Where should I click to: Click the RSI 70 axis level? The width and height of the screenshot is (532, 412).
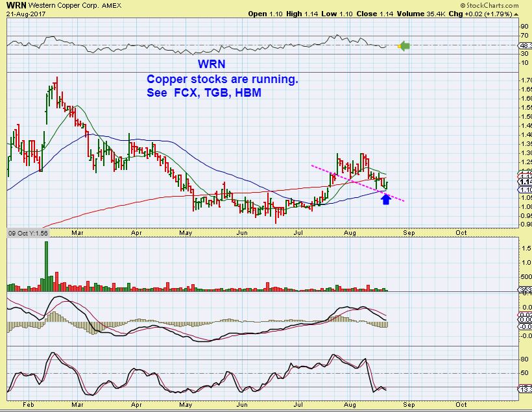(524, 36)
